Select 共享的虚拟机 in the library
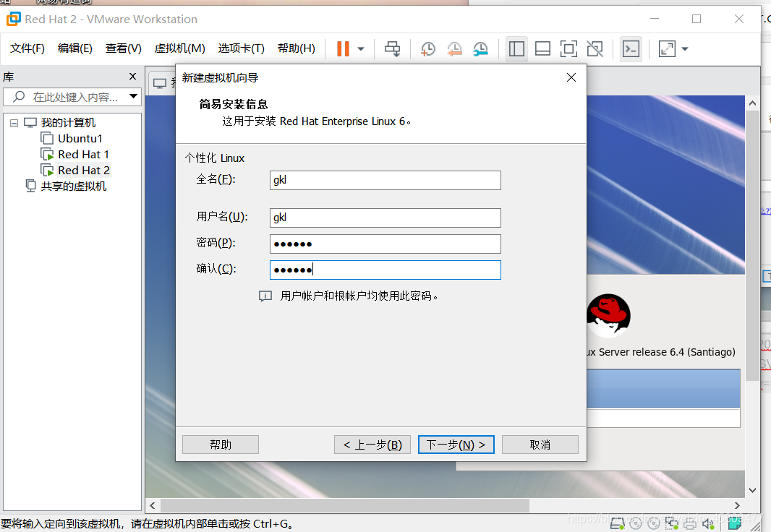This screenshot has height=532, width=771. click(73, 186)
